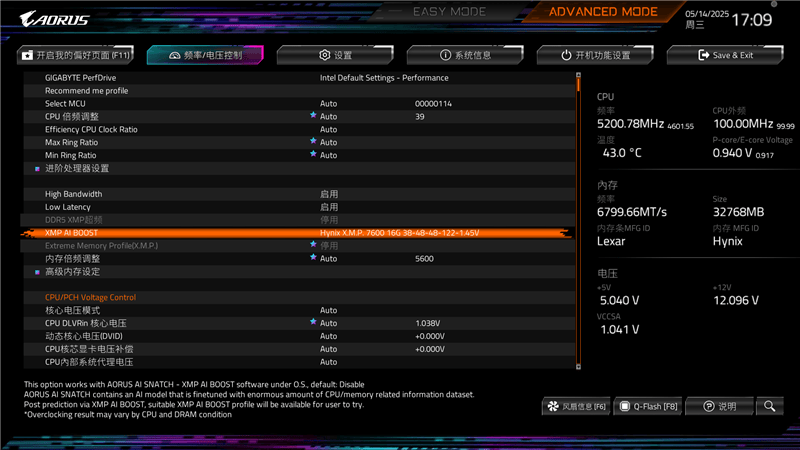This screenshot has width=800, height=450.
Task: Open fan info (F6) button
Action: (x=576, y=406)
